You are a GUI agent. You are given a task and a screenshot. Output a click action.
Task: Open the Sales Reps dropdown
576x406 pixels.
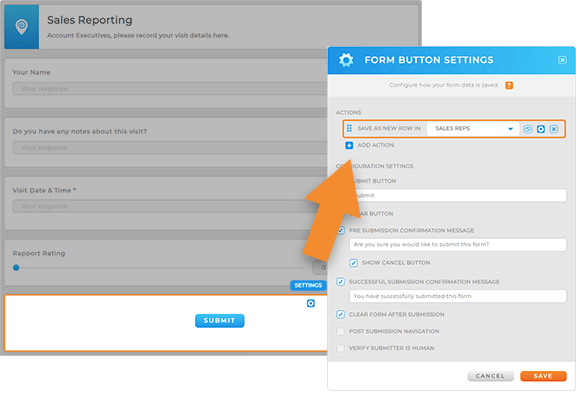pos(473,129)
